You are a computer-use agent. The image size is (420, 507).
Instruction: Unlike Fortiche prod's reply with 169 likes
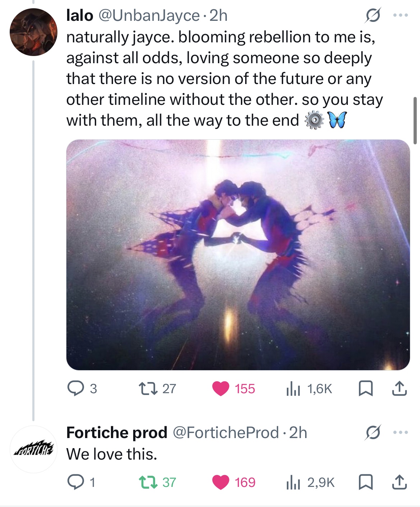[221, 482]
